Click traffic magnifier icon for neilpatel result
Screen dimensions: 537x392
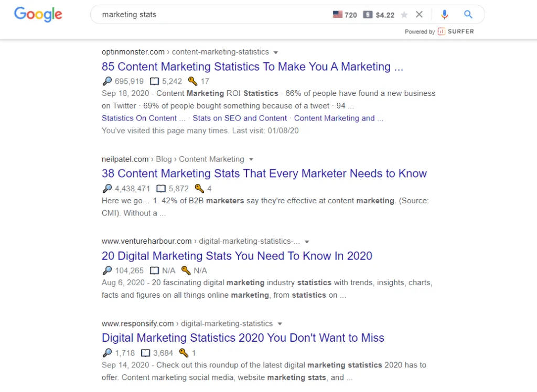point(107,188)
